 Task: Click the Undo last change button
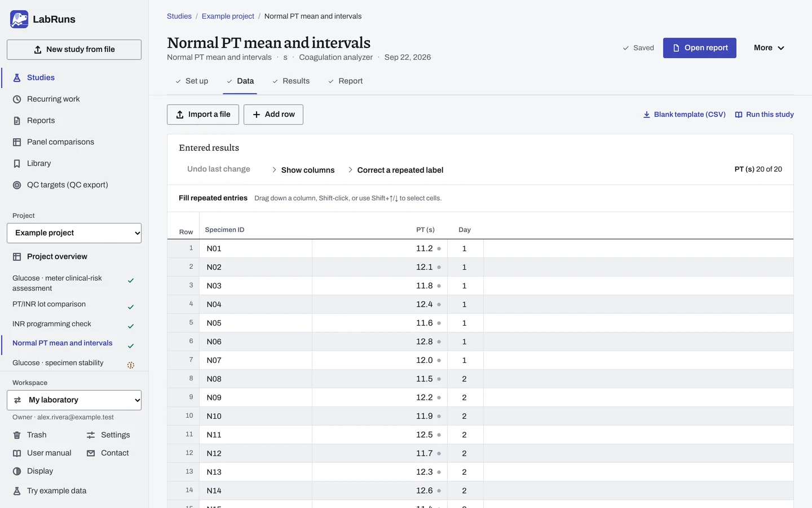coord(219,169)
